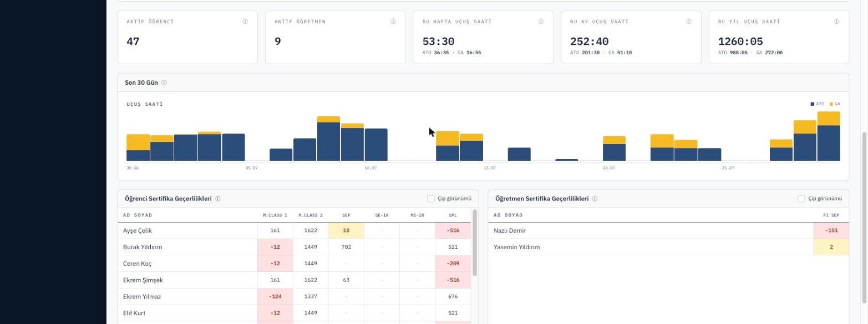Enable Çip görünümü in student certificates panel
The height and width of the screenshot is (324, 868).
point(431,199)
